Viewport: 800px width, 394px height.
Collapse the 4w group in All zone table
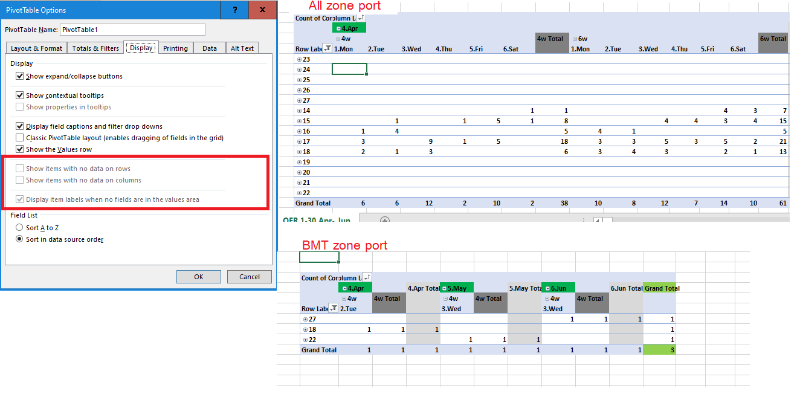[x=338, y=38]
